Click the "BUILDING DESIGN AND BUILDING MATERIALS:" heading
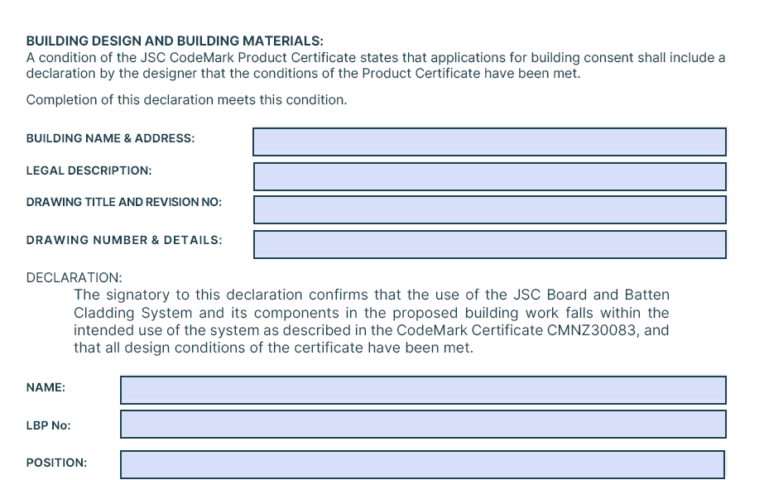764x480 pixels. [x=174, y=41]
